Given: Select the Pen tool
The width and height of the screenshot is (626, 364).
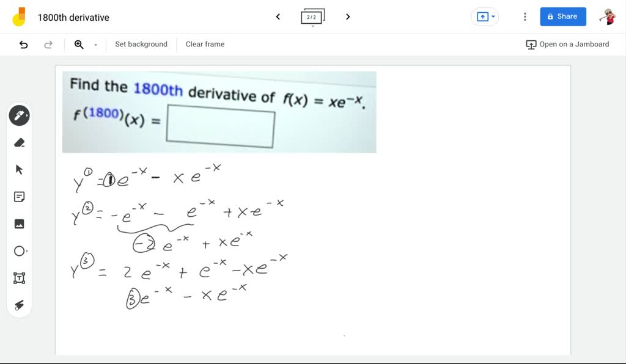Looking at the screenshot, I should pyautogui.click(x=19, y=115).
